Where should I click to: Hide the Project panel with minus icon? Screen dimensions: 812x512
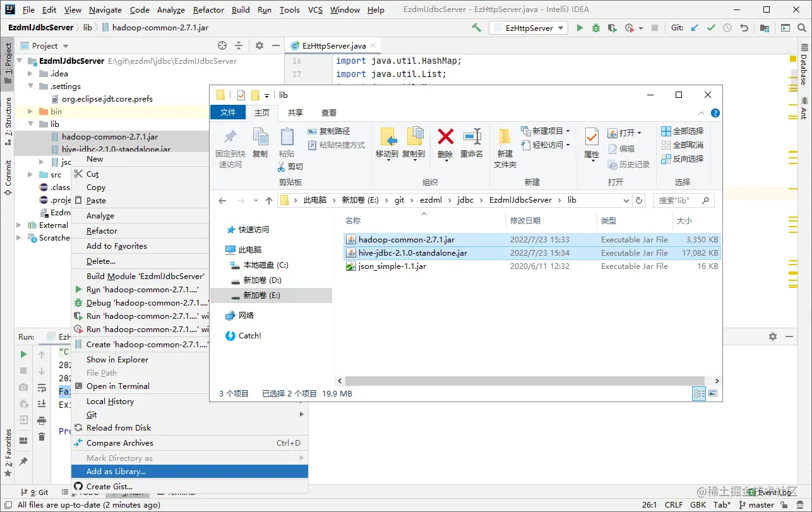(275, 45)
